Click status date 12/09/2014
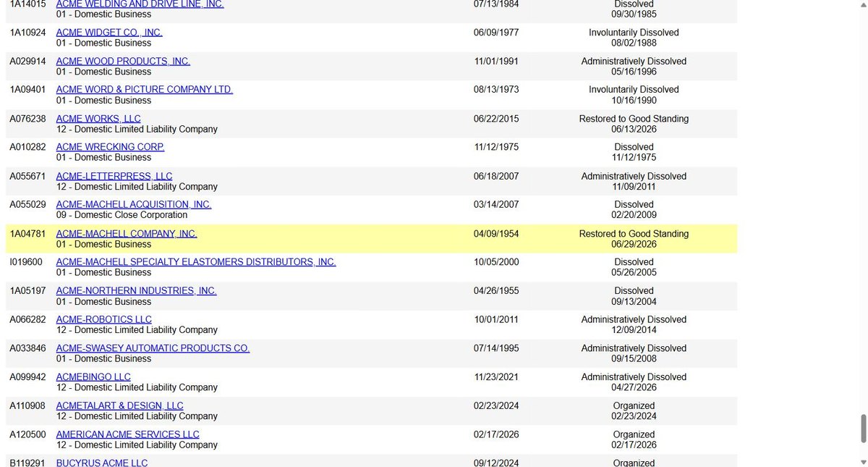868x467 pixels. (634, 329)
